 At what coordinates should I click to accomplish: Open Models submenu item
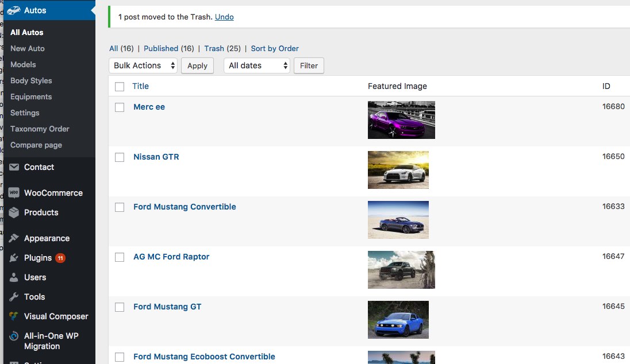pyautogui.click(x=23, y=65)
